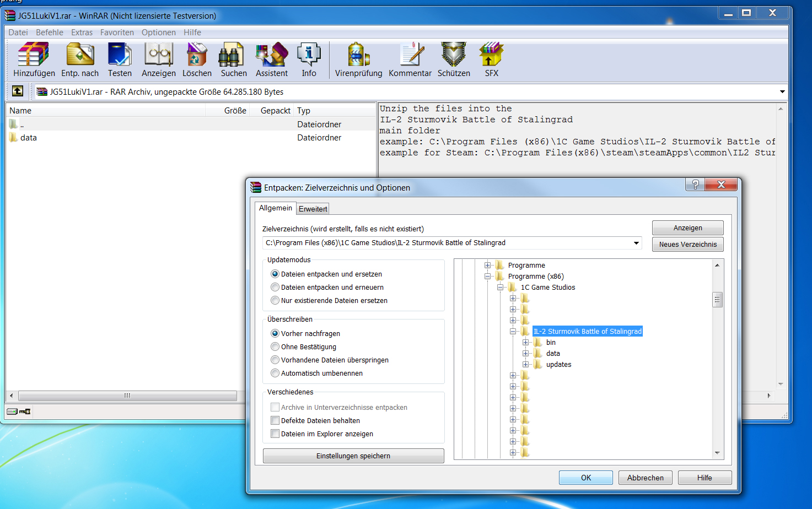This screenshot has width=812, height=509.
Task: Click the folder tree scroll down arrow
Action: click(717, 453)
